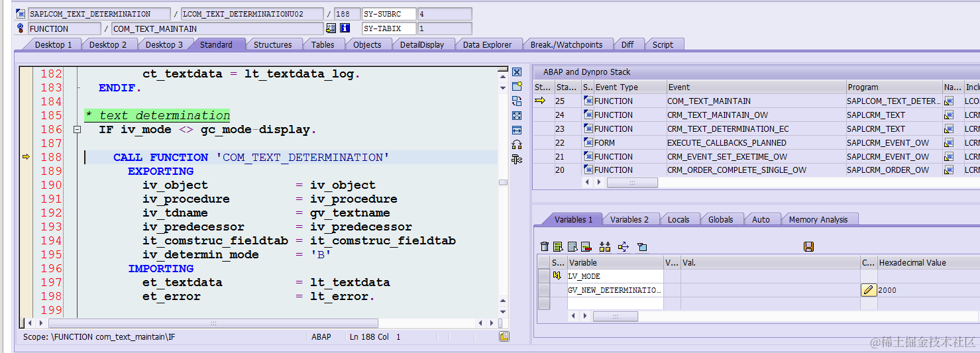Click the LV_MODE variable name cell
The image size is (980, 353).
615,276
